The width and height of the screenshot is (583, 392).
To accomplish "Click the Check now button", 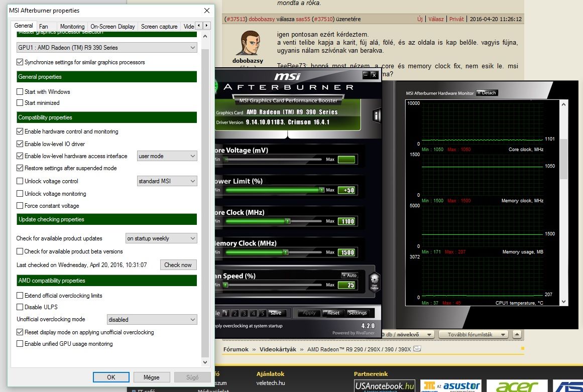I will tap(178, 265).
